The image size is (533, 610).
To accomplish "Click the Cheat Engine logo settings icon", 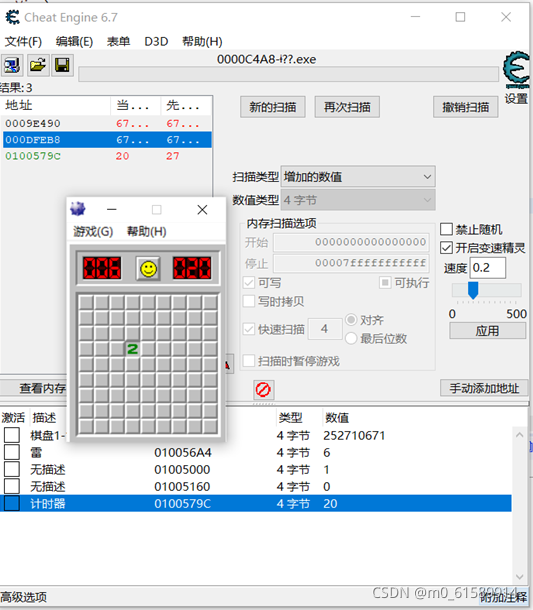I will click(517, 71).
